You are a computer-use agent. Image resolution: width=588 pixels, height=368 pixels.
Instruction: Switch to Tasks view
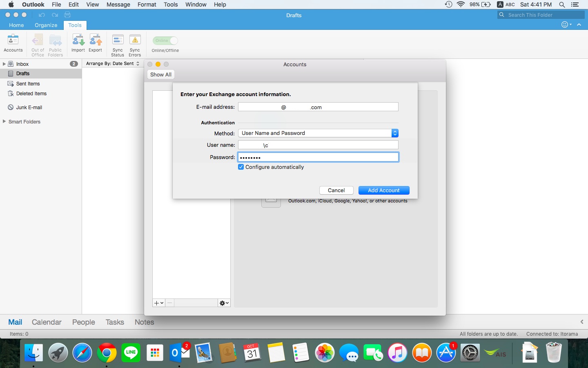click(115, 322)
